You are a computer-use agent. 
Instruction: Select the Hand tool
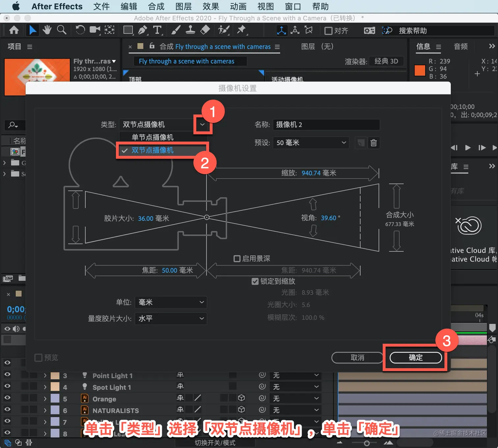(47, 30)
